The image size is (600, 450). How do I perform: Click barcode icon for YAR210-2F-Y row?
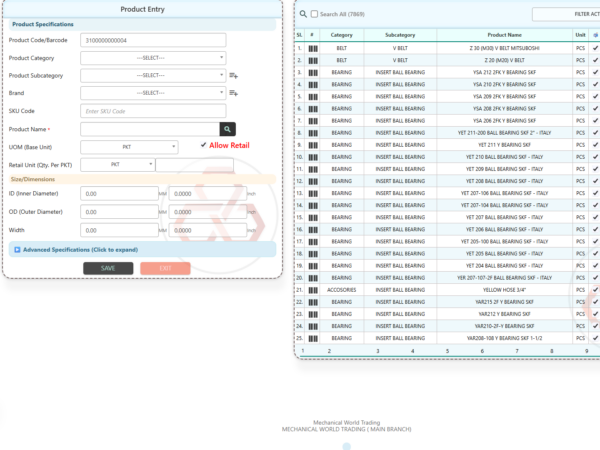tap(313, 326)
